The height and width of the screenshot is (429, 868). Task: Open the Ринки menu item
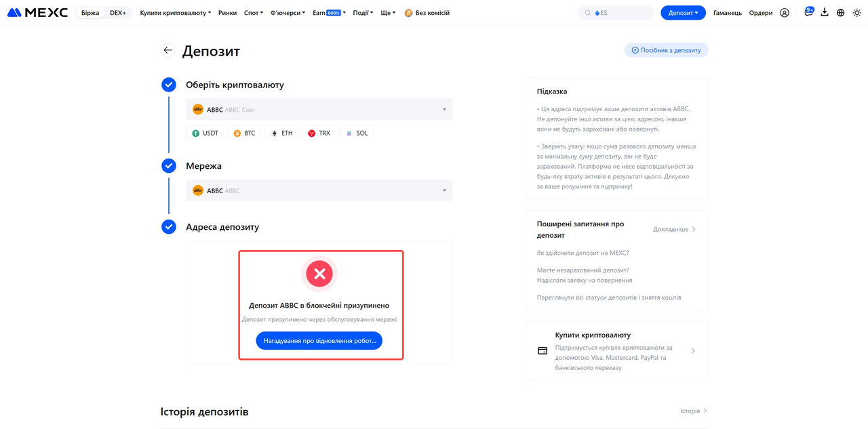coord(227,13)
